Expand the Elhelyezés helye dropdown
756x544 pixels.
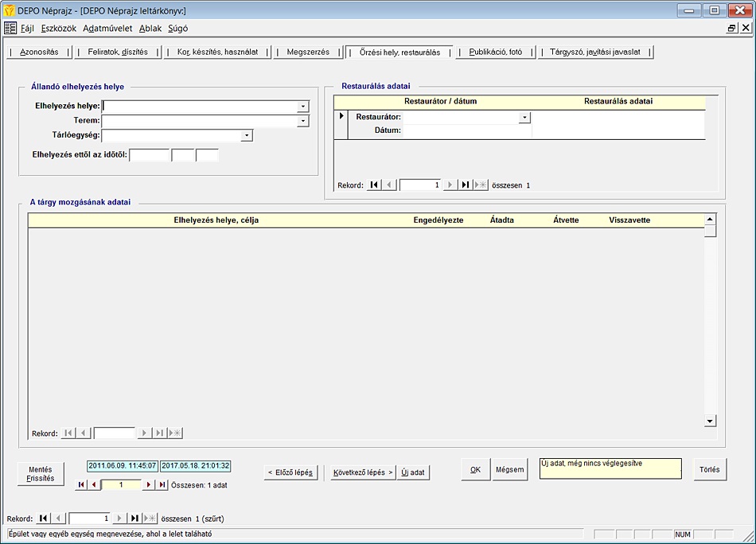pos(302,106)
